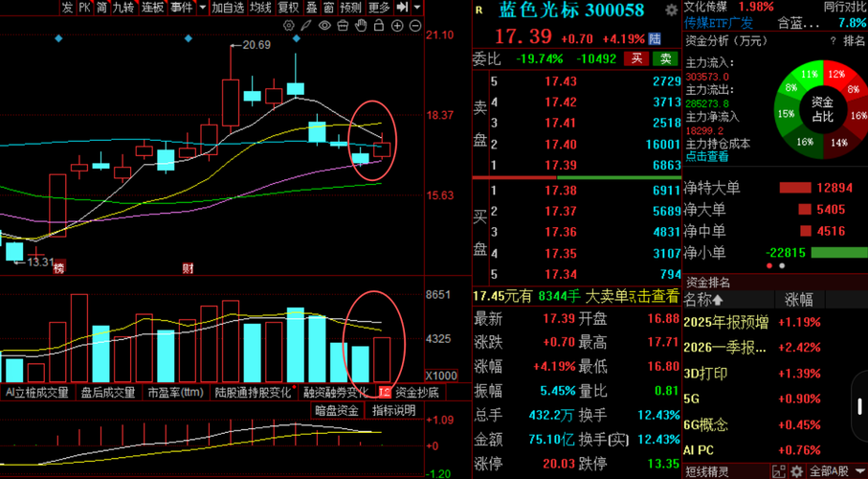Click the 指标说明 button
The image size is (868, 479).
[393, 411]
